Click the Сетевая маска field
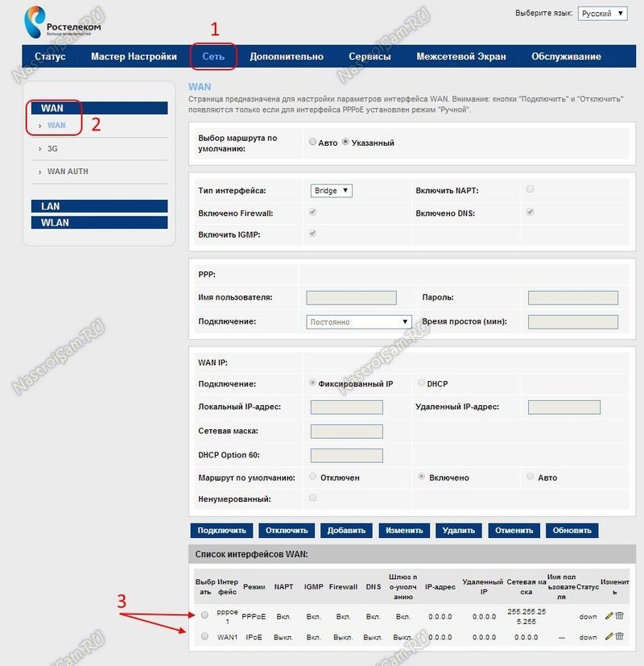The width and height of the screenshot is (644, 666). tap(347, 431)
